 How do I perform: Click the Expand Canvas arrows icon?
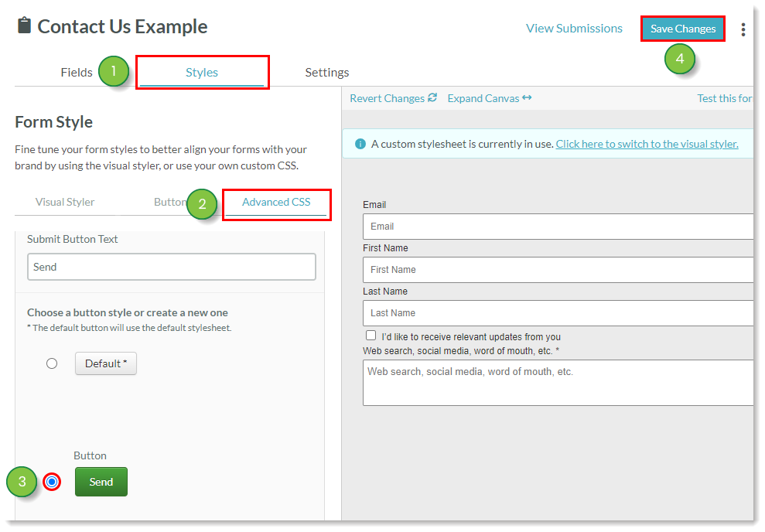click(x=527, y=97)
